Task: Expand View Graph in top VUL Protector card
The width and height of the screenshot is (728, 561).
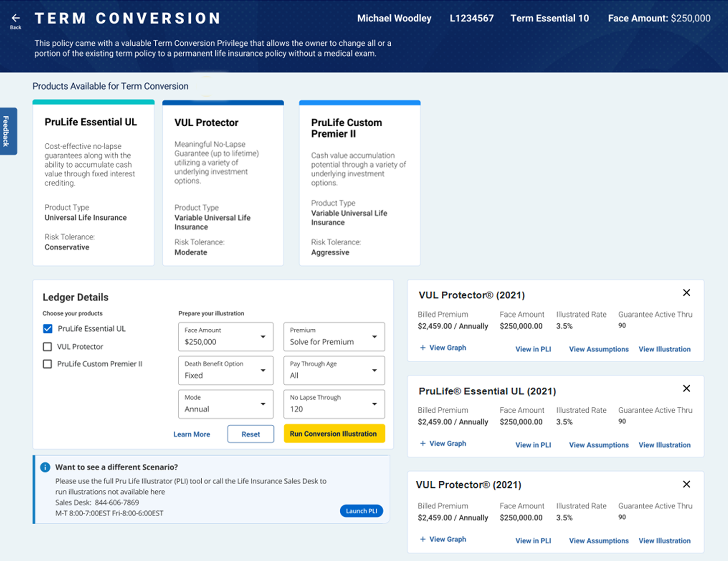Action: coord(443,348)
